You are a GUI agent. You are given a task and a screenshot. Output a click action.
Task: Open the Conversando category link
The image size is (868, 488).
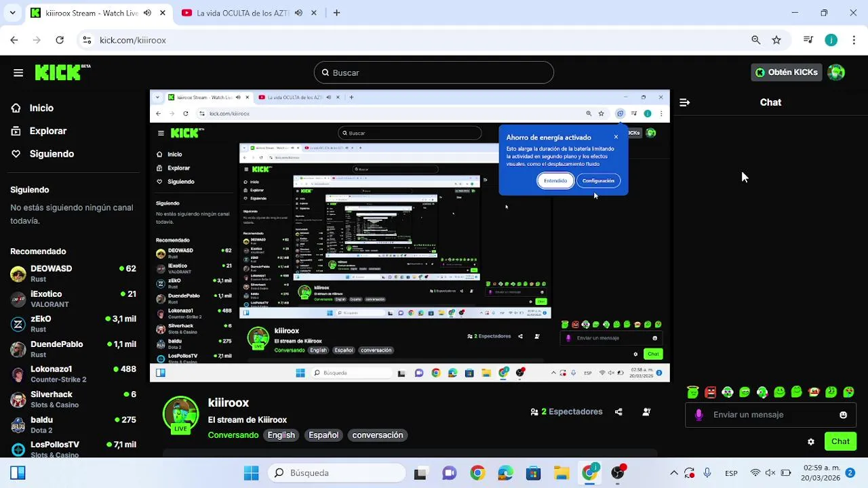[x=233, y=435]
